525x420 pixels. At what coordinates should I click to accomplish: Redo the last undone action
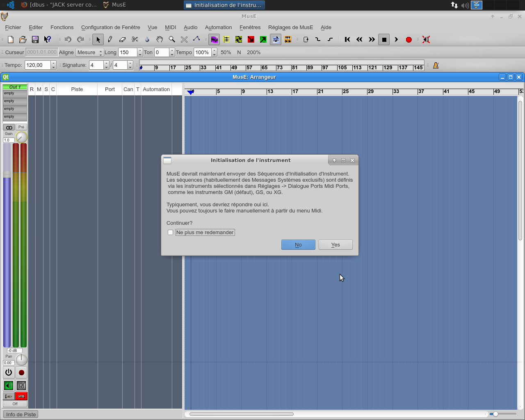click(x=80, y=39)
